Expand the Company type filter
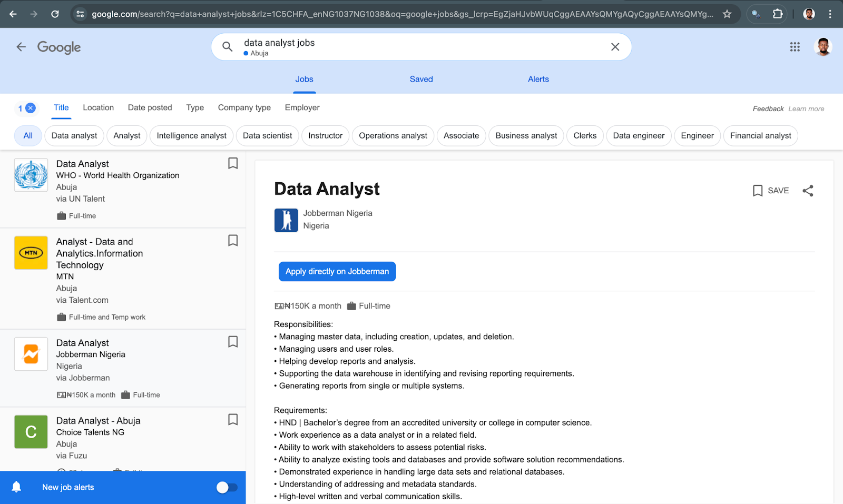This screenshot has width=843, height=504. point(244,107)
